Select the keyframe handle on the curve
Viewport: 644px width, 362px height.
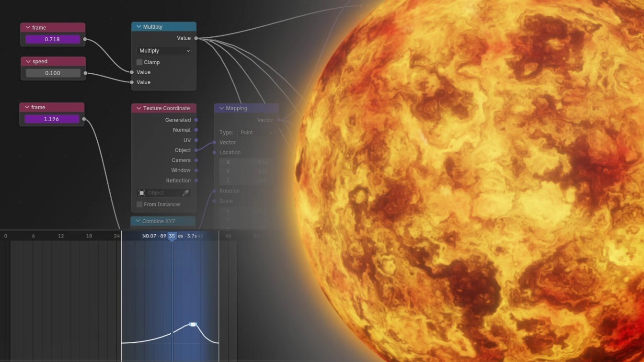tap(193, 325)
